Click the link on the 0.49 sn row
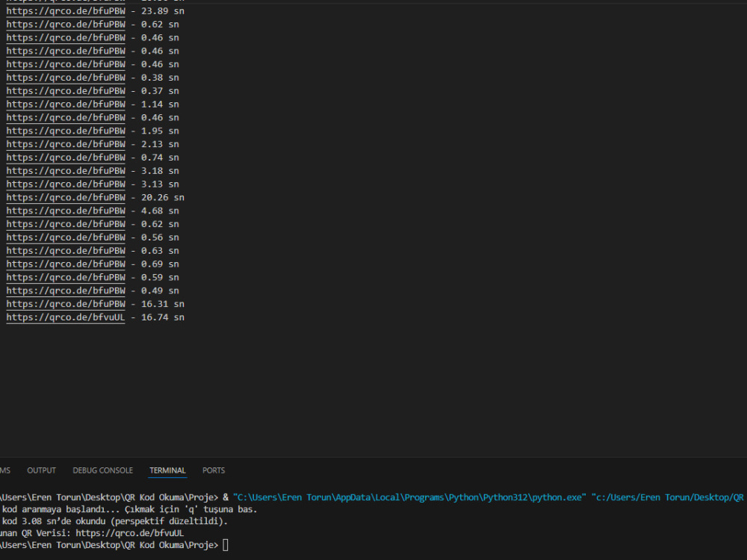Viewport: 747px width, 560px height. point(66,291)
